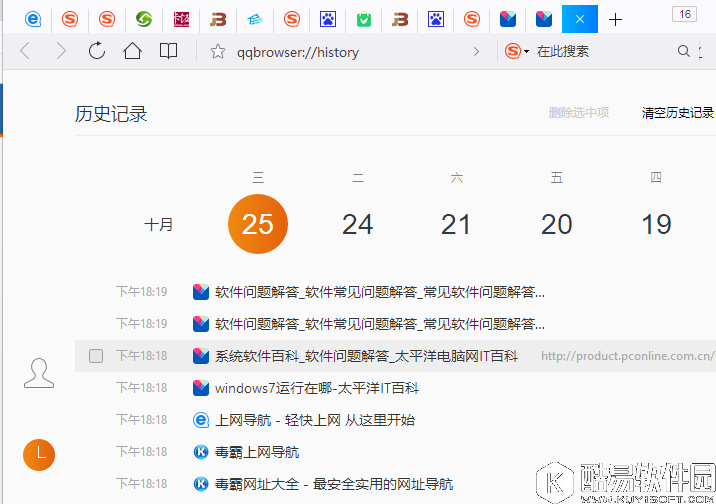The height and width of the screenshot is (504, 716).
Task: Reload the page with refresh icon
Action: click(x=97, y=51)
